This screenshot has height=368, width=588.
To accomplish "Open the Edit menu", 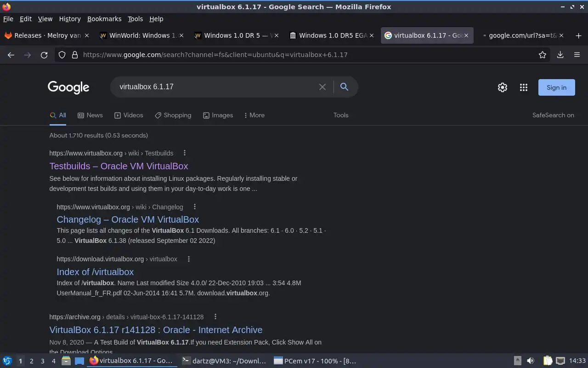I will pyautogui.click(x=26, y=19).
